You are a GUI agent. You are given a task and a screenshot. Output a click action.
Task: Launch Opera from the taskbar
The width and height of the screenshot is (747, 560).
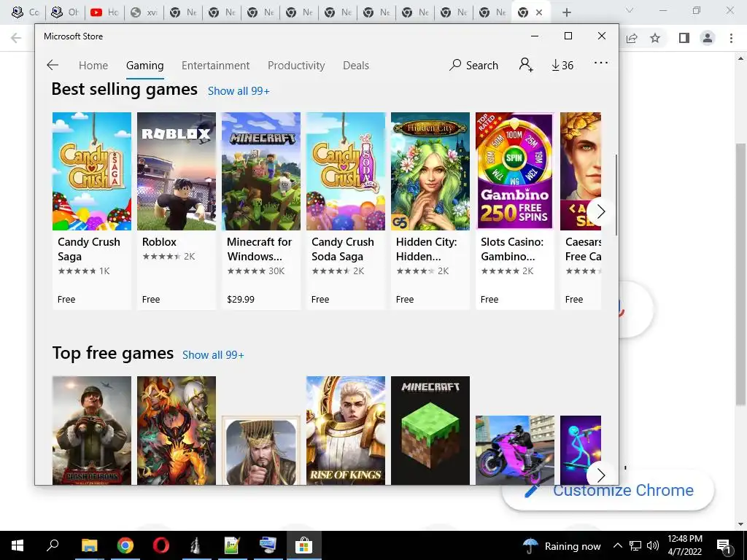(161, 545)
